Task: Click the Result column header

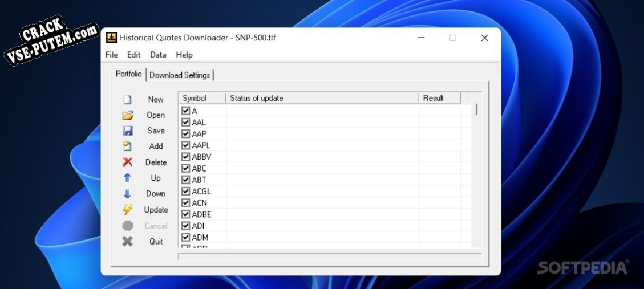Action: [x=440, y=98]
